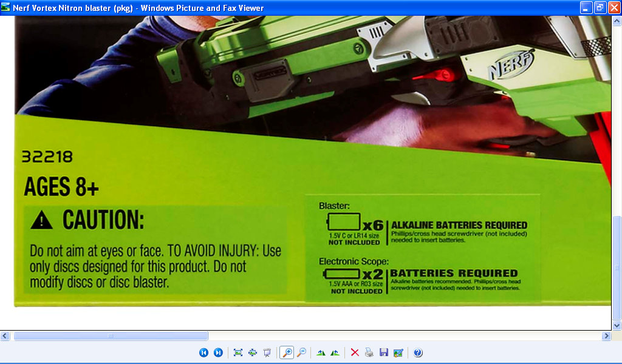Viewport: 622px width, 364px height.
Task: Rotate the image counterclockwise
Action: [335, 352]
